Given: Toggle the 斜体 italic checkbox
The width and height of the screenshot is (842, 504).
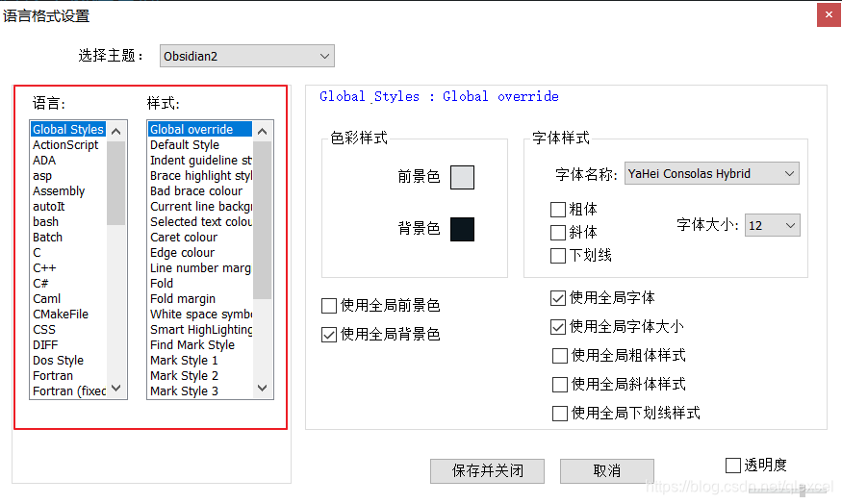Looking at the screenshot, I should click(558, 233).
